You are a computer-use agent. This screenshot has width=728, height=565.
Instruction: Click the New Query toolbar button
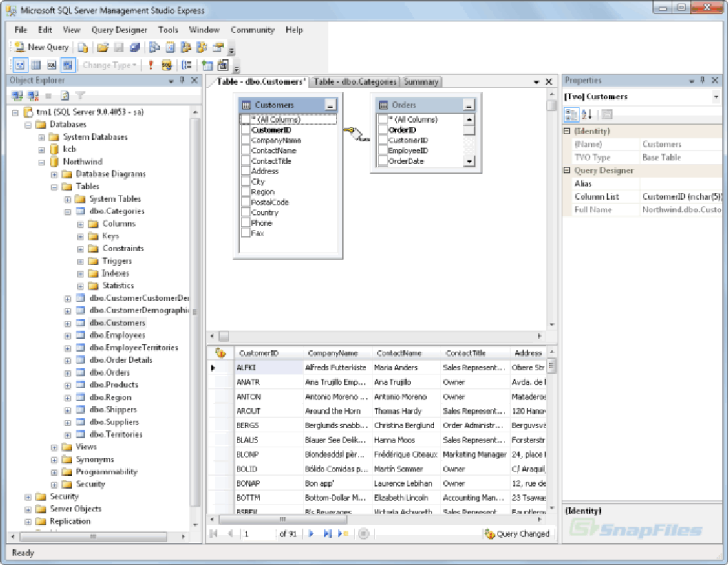[x=41, y=47]
